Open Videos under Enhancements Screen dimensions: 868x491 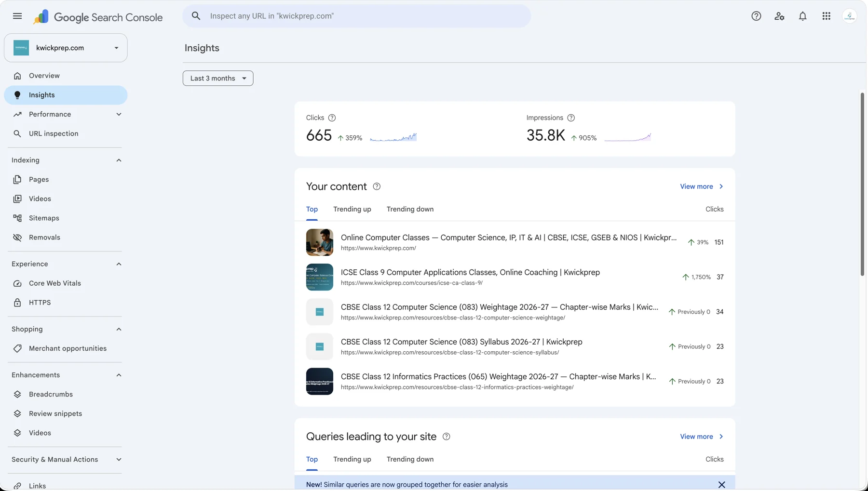point(66,433)
